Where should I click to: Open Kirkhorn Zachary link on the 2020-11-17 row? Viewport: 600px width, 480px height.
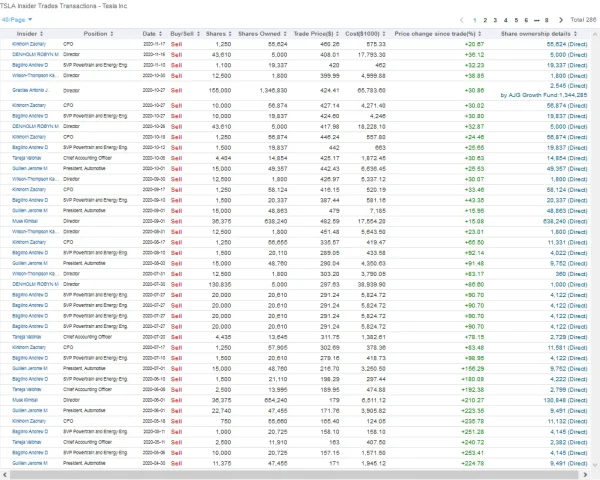(x=29, y=44)
